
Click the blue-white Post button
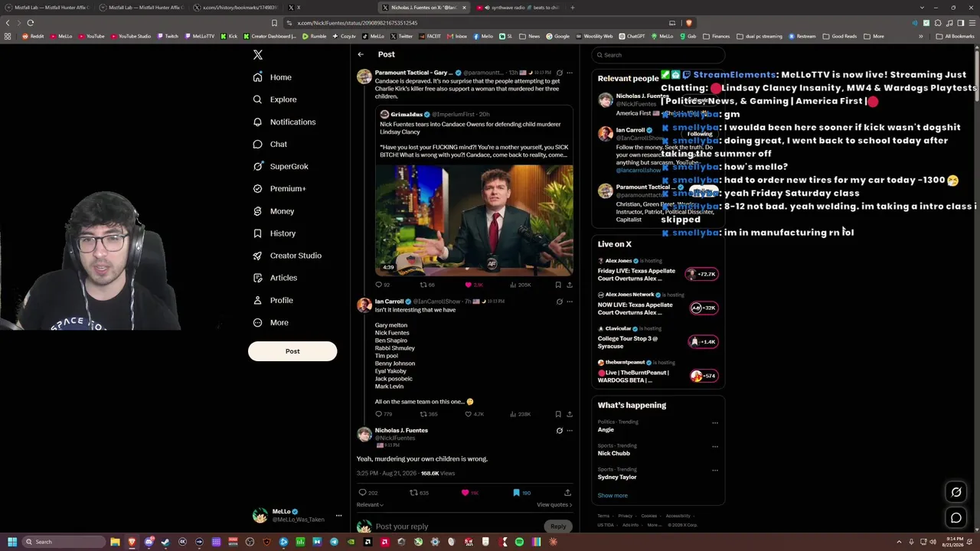[292, 351]
